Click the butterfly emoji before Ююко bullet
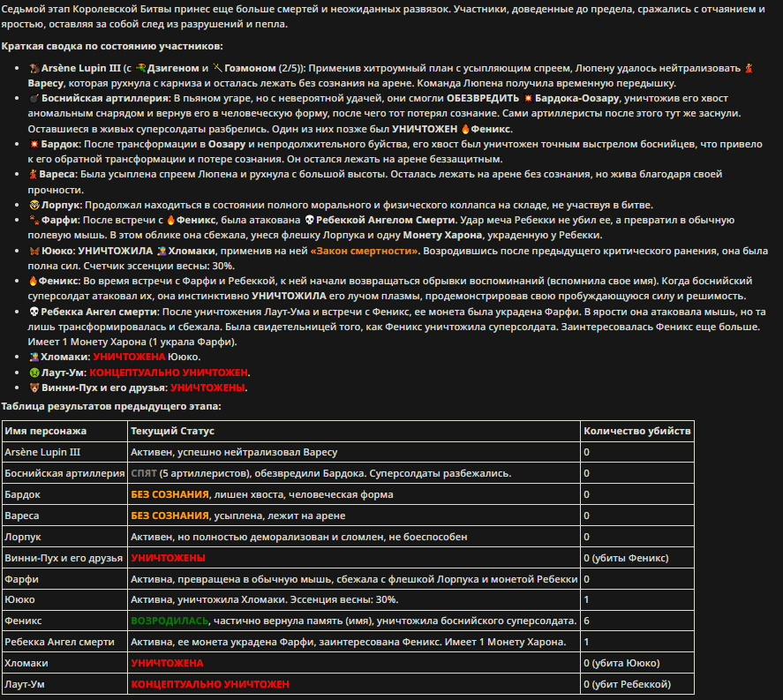 pyautogui.click(x=34, y=252)
